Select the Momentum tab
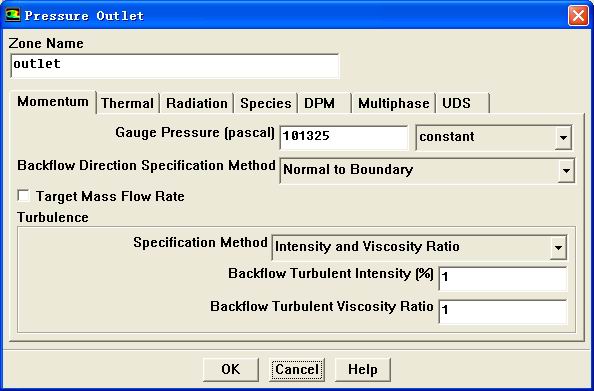 click(x=53, y=102)
